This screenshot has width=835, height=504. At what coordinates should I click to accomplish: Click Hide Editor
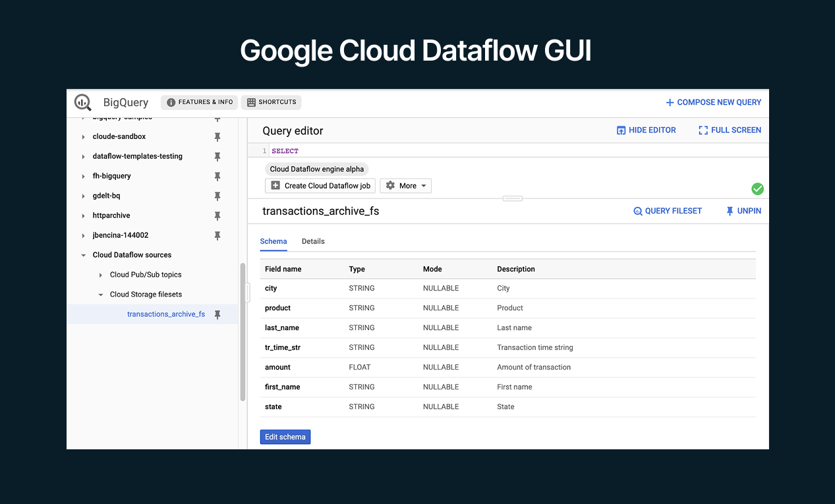pyautogui.click(x=646, y=130)
